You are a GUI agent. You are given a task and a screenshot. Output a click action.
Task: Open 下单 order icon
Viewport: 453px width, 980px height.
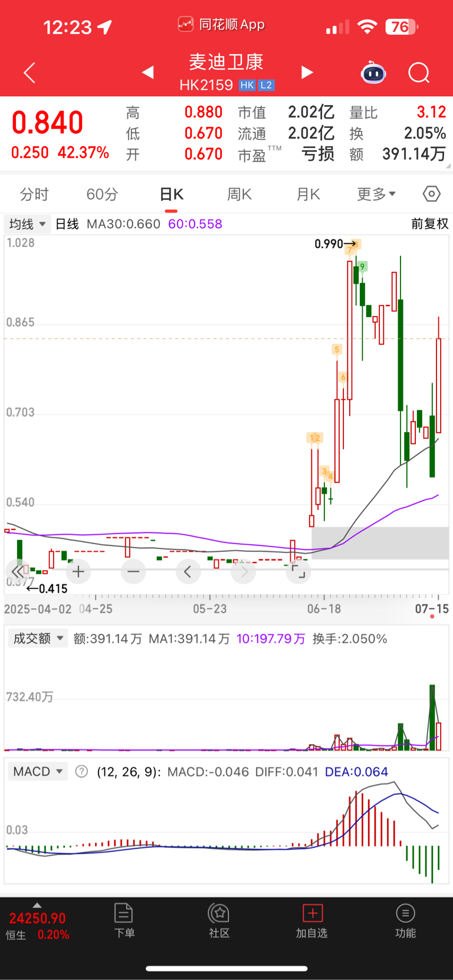coord(124,920)
